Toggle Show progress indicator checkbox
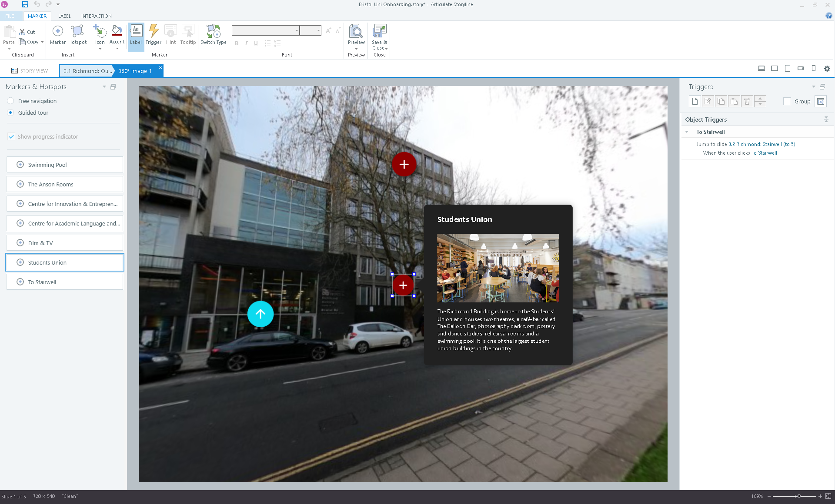The image size is (835, 504). tap(11, 136)
